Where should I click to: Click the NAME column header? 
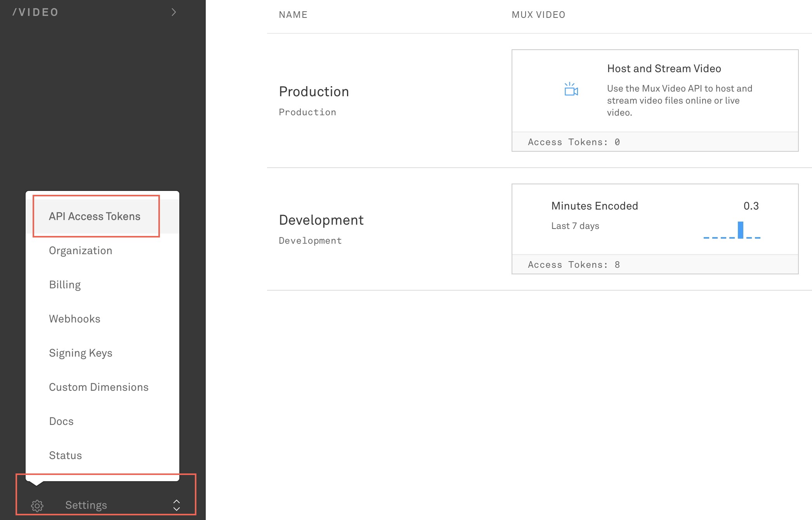tap(293, 15)
